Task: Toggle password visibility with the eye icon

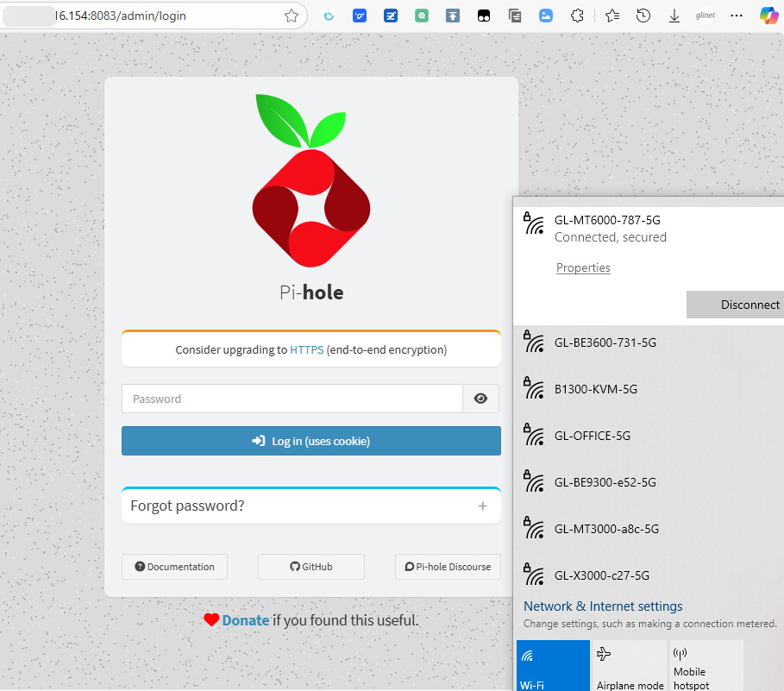Action: point(481,399)
